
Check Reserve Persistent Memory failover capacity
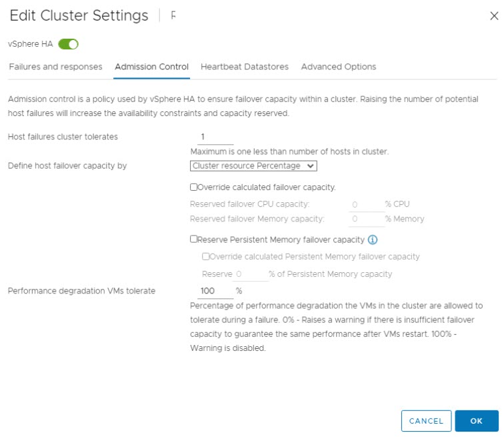point(193,239)
